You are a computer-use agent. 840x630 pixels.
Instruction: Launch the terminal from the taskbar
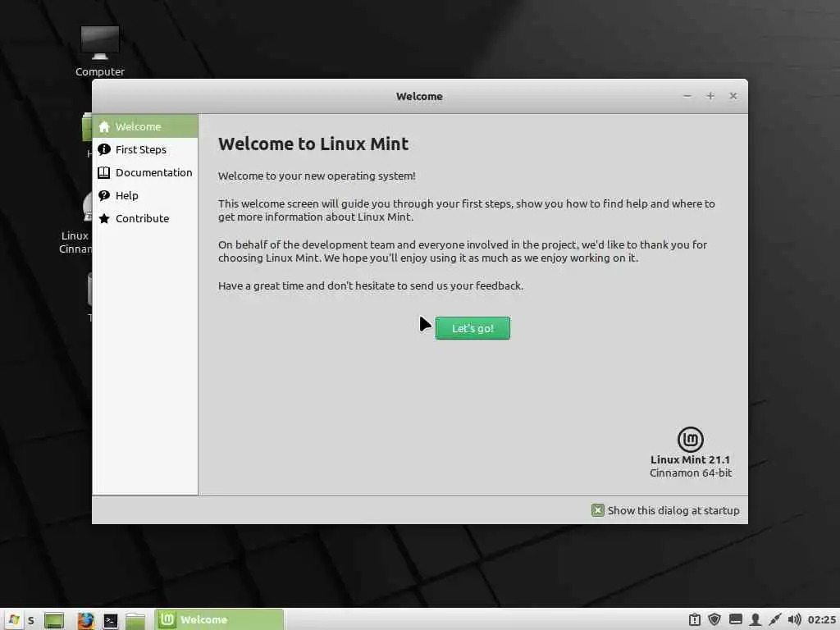pos(111,620)
